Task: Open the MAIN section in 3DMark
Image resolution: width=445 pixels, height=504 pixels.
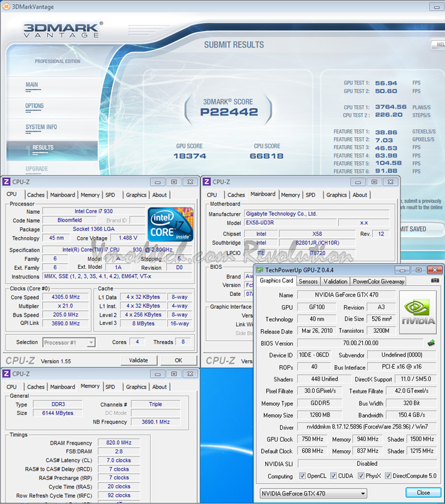Action: (32, 85)
